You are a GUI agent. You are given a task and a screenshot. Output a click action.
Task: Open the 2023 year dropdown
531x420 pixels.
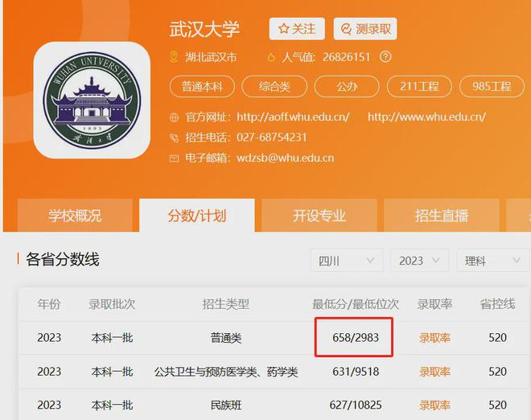pyautogui.click(x=420, y=261)
